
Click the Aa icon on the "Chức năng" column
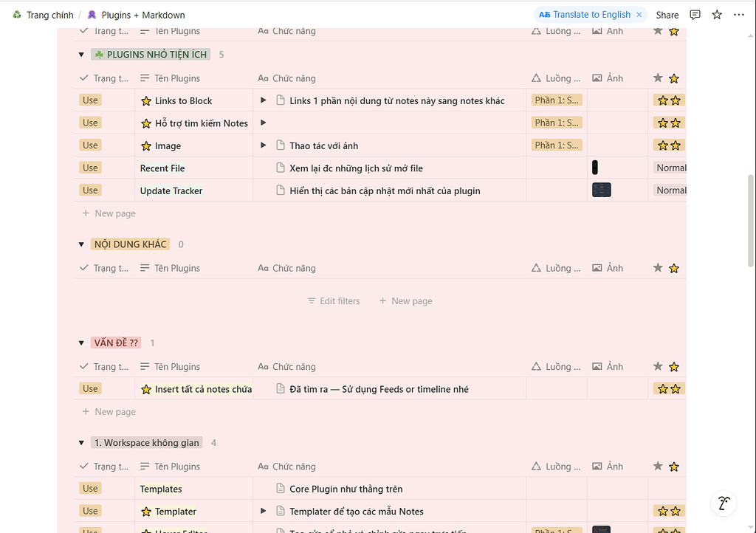pyautogui.click(x=263, y=78)
